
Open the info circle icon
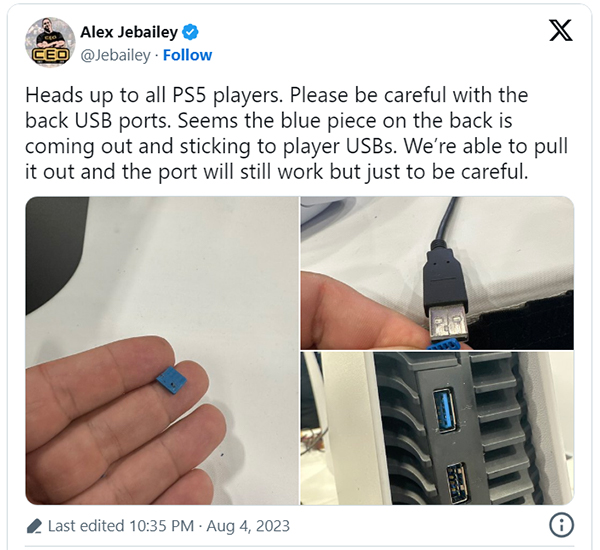(x=561, y=525)
